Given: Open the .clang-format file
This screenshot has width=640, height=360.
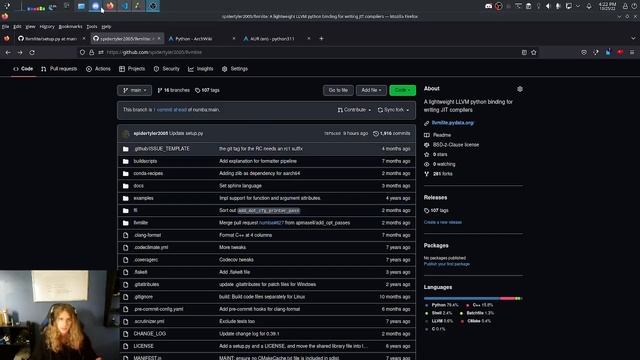Looking at the screenshot, I should pos(147,235).
